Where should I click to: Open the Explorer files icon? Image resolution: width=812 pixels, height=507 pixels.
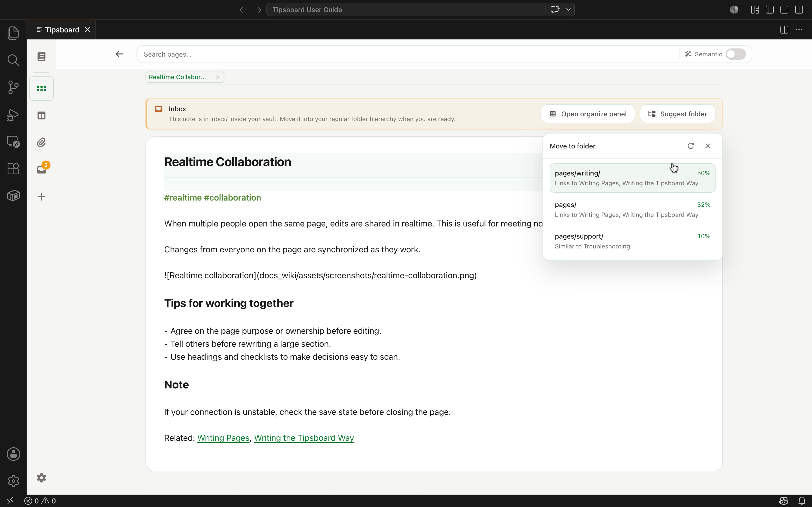click(14, 33)
